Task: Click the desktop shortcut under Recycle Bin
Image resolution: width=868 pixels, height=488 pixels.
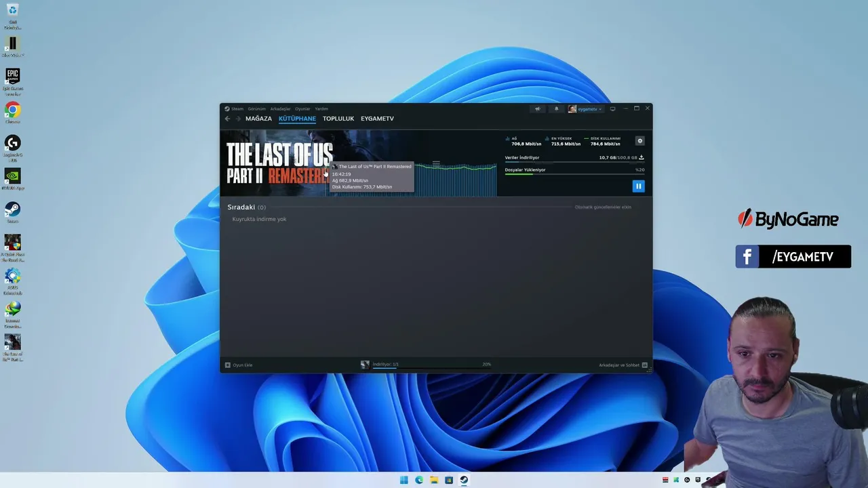Action: click(12, 47)
